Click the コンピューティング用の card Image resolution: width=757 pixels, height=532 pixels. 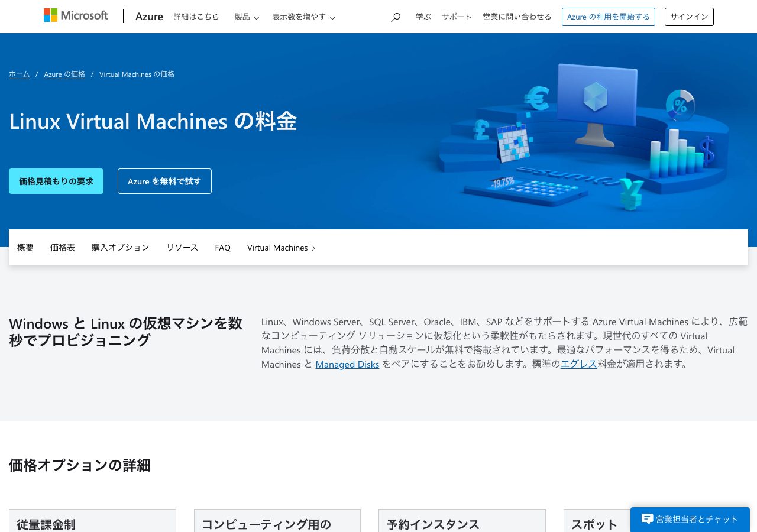[x=277, y=521]
